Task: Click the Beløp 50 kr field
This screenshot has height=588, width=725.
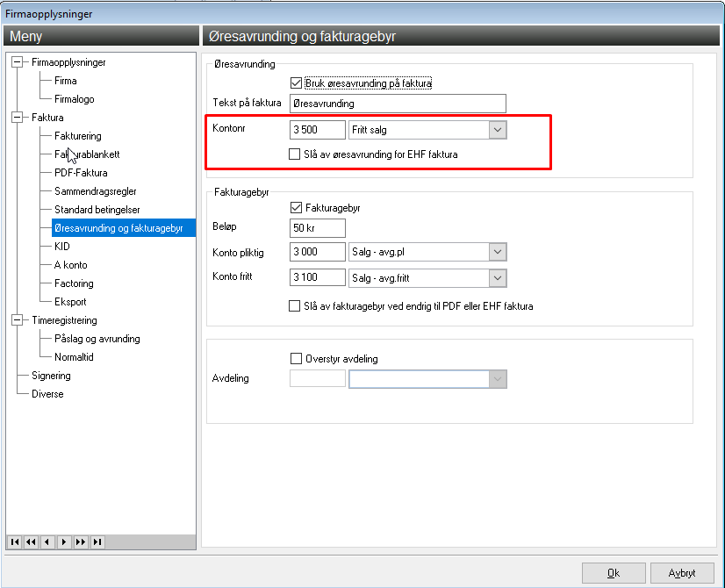Action: click(x=317, y=228)
